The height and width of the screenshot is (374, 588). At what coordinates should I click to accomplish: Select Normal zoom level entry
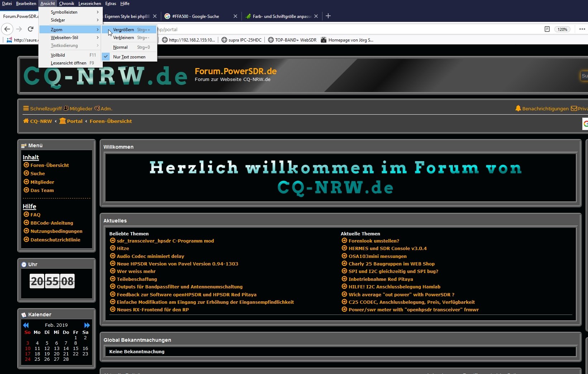coord(129,47)
